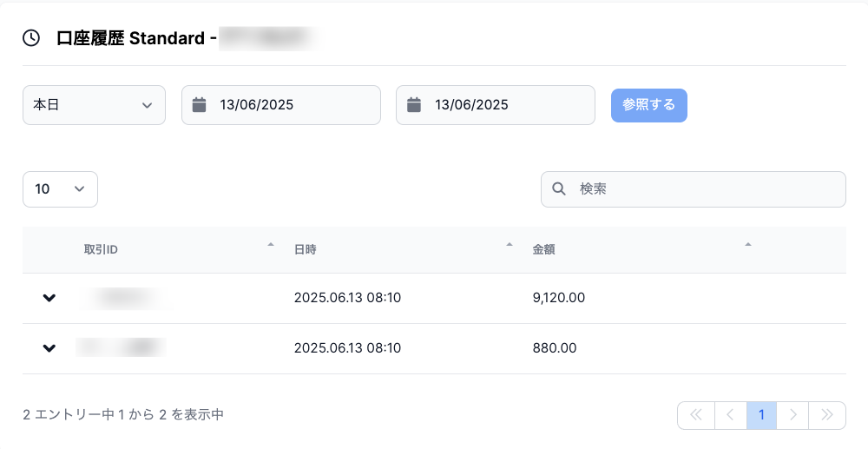The height and width of the screenshot is (449, 868).
Task: Expand the 880.00 transaction row
Action: pos(49,348)
